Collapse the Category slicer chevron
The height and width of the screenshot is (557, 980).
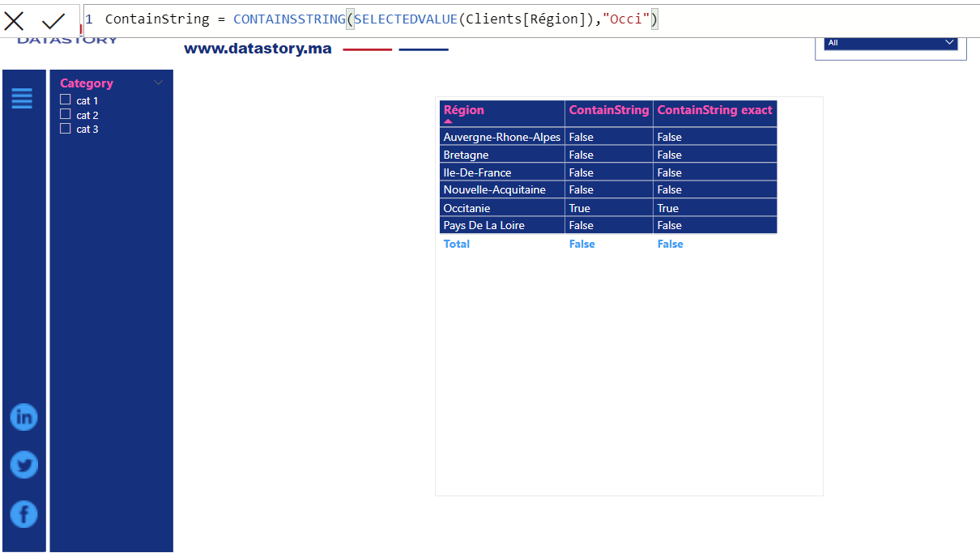point(159,83)
